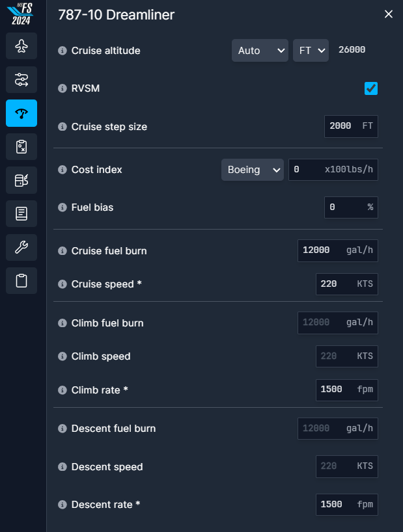Uncheck the RVSM checkbox

(x=370, y=88)
